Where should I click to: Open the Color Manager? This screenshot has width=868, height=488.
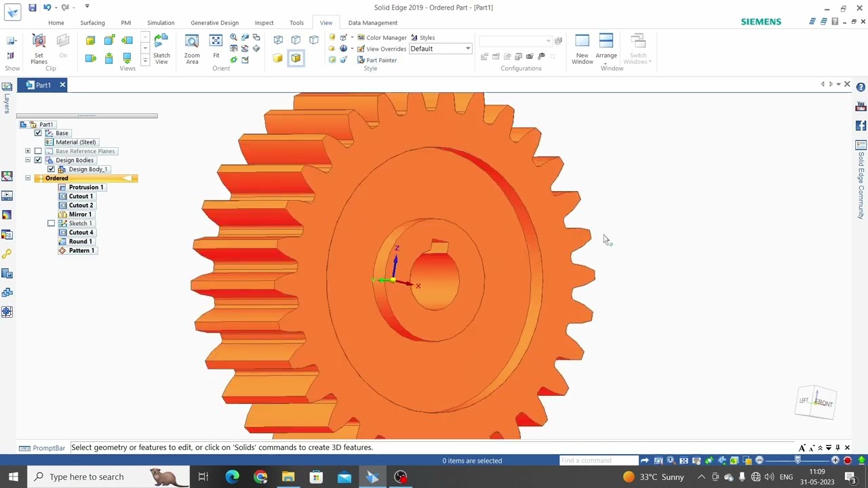tap(382, 37)
